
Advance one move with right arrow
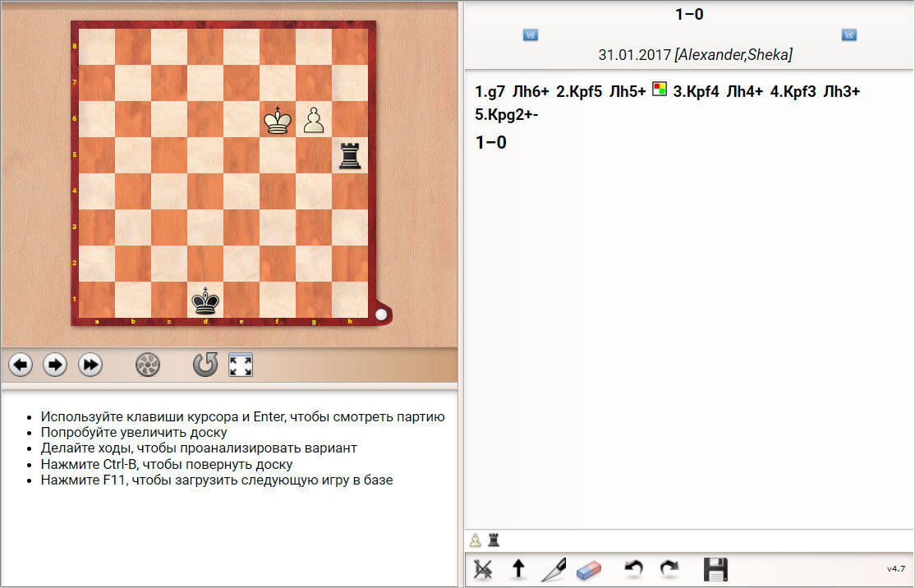[x=55, y=365]
